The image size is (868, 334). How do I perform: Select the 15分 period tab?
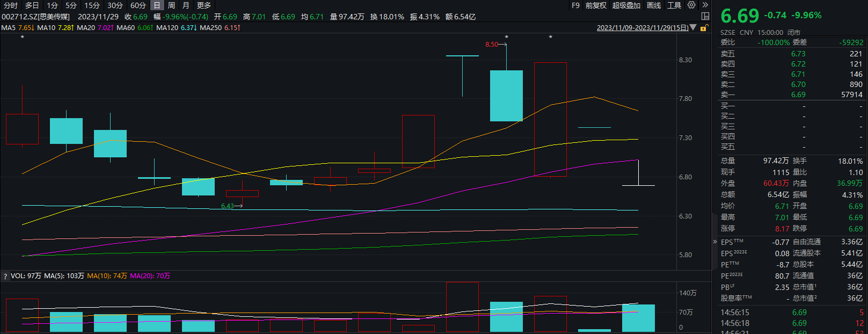(x=92, y=5)
